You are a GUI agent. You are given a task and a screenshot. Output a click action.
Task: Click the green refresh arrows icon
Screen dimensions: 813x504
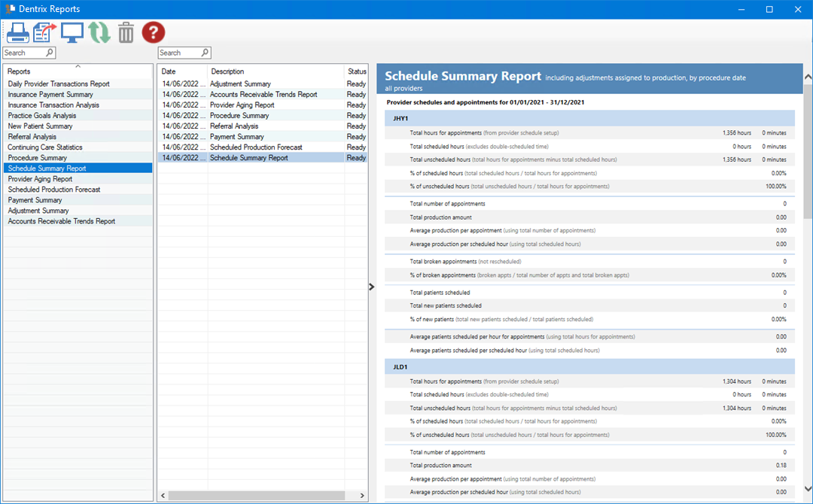[x=99, y=32]
